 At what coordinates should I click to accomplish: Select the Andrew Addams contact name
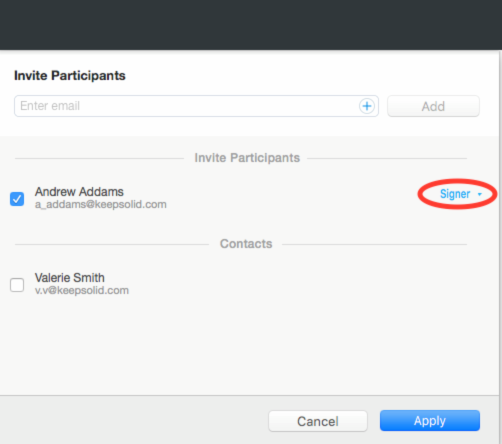79,192
